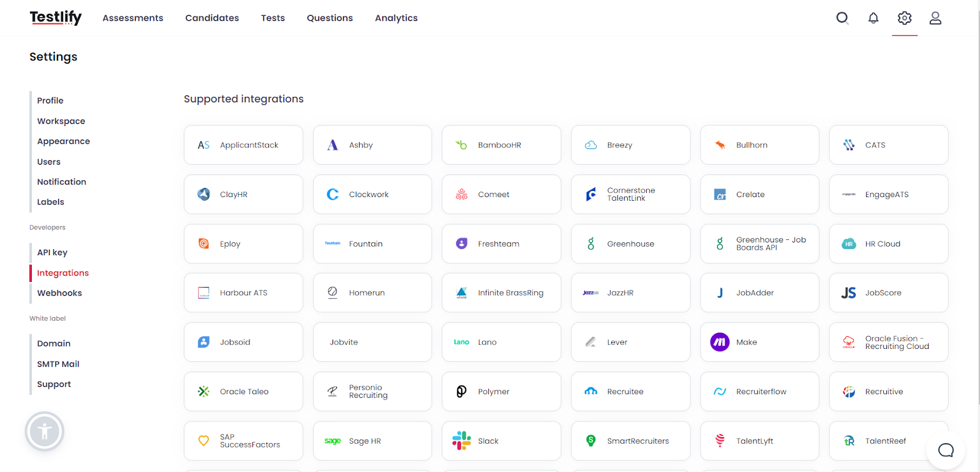Go to Candidates in top navigation
Image resolution: width=980 pixels, height=472 pixels.
pos(212,18)
